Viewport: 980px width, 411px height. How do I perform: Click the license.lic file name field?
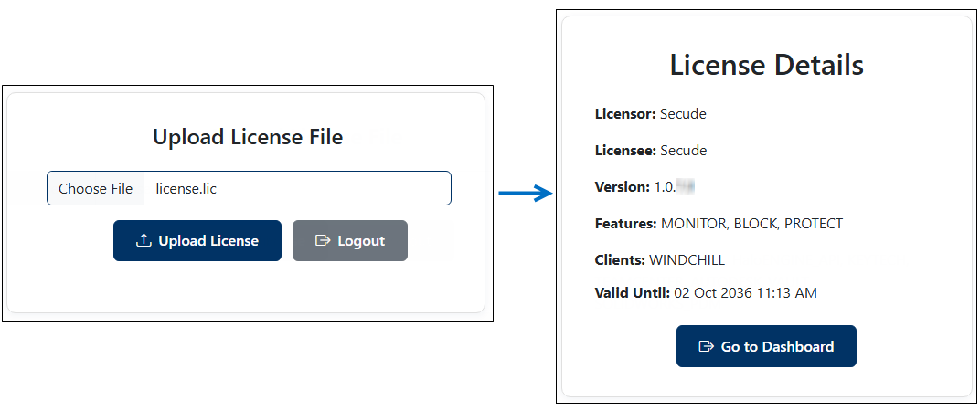pos(297,188)
